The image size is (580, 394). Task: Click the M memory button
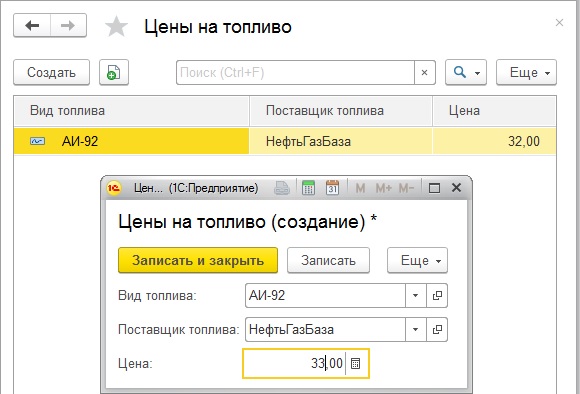click(360, 188)
